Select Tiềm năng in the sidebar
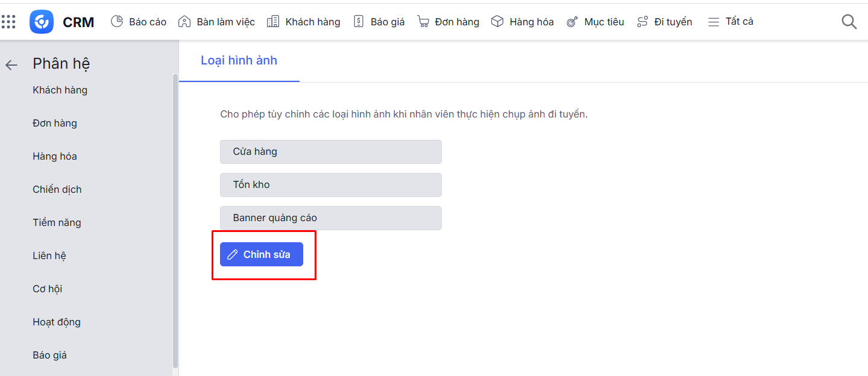 click(x=57, y=223)
